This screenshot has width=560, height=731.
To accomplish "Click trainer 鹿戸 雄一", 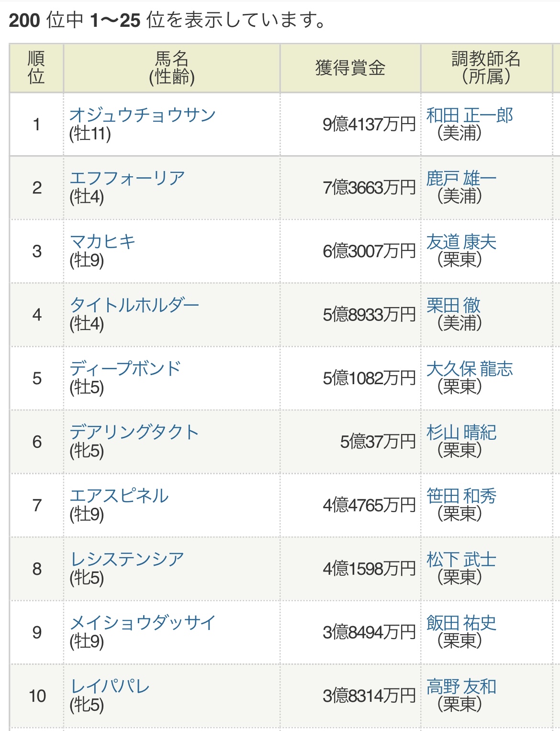I will tap(461, 178).
